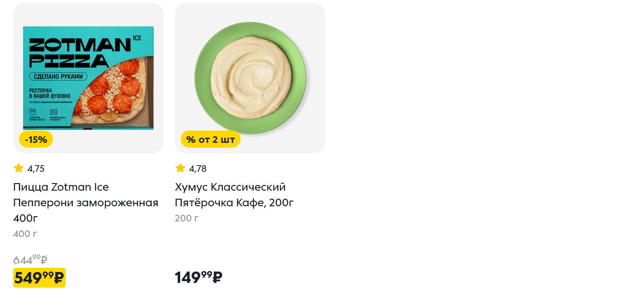Select the 4,78 rating value

coord(198,168)
